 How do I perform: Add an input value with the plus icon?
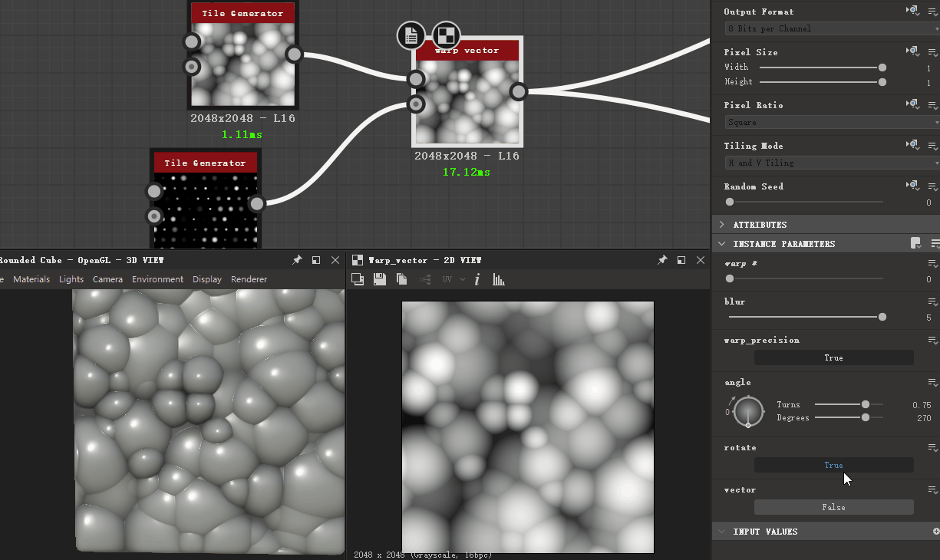click(935, 531)
